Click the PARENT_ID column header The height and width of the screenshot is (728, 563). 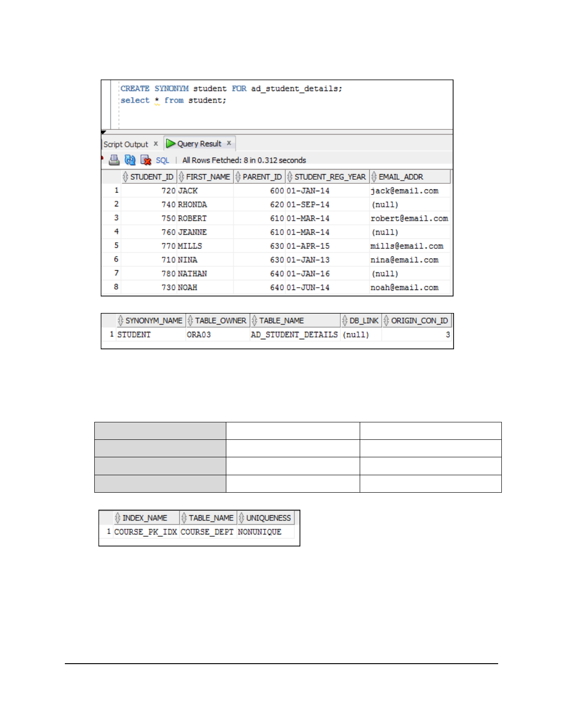(x=259, y=177)
